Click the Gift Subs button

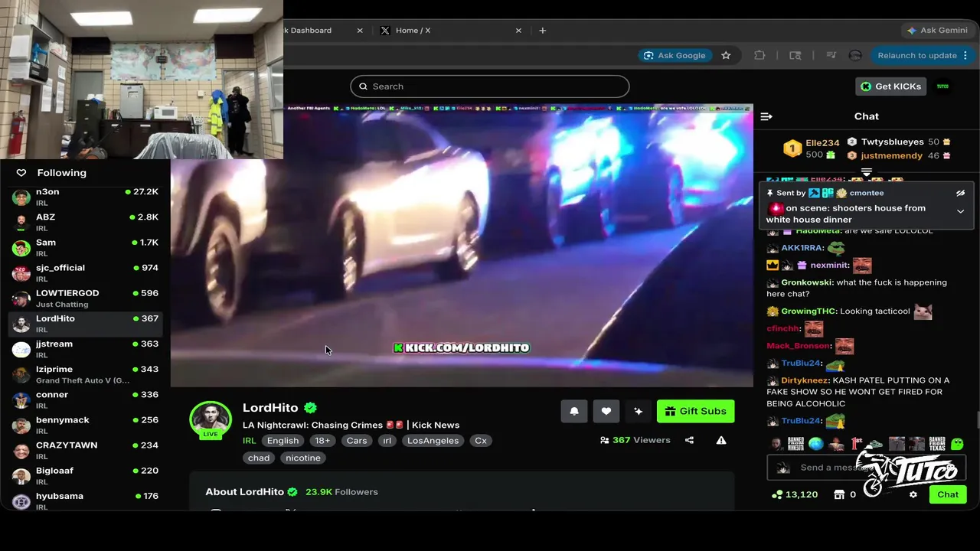695,411
